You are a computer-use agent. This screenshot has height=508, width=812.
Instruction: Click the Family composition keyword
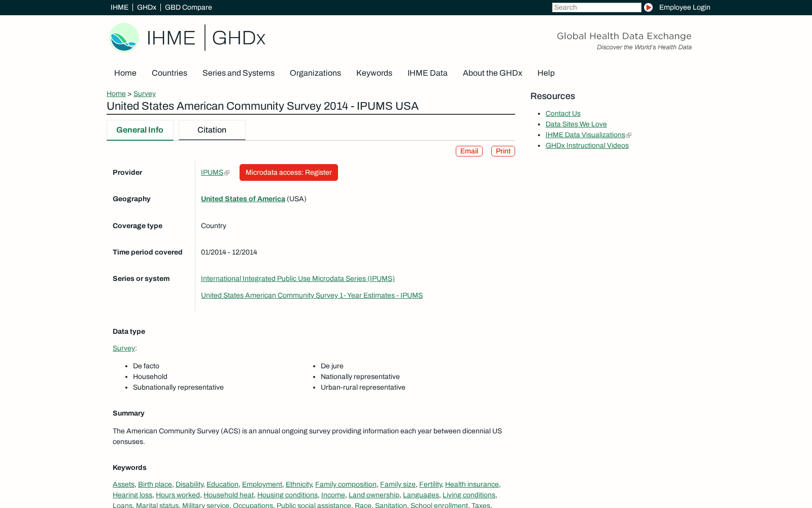(x=346, y=484)
